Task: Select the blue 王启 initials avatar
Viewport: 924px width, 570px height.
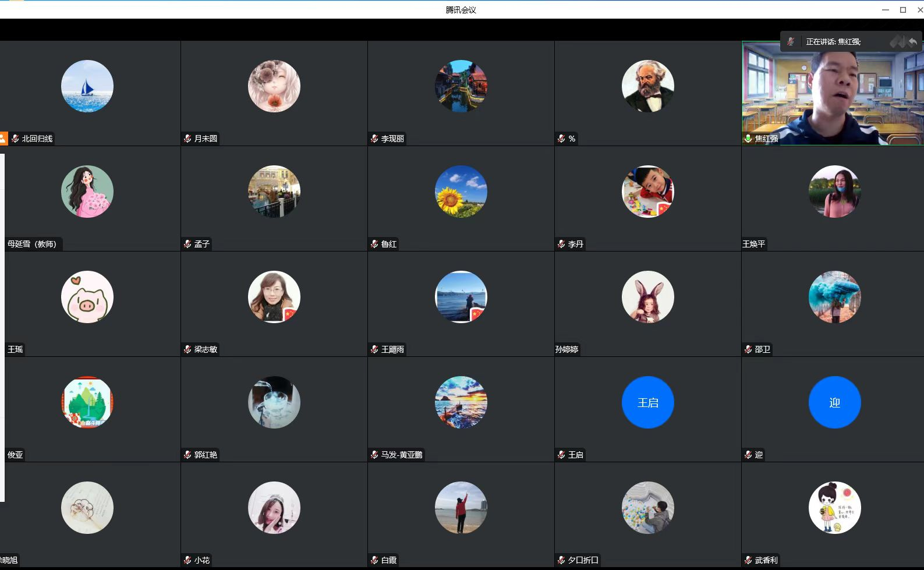Action: coord(647,402)
